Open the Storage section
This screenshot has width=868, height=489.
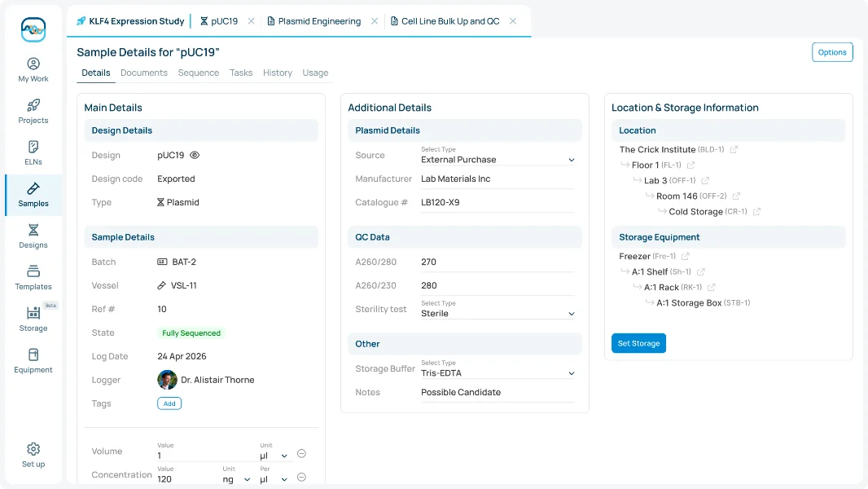click(33, 319)
